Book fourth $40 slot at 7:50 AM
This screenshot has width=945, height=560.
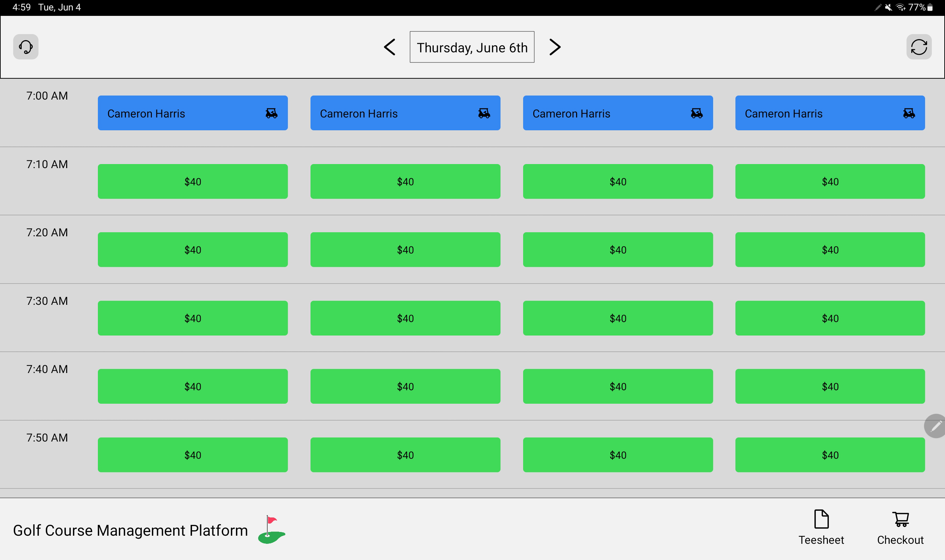click(x=830, y=455)
